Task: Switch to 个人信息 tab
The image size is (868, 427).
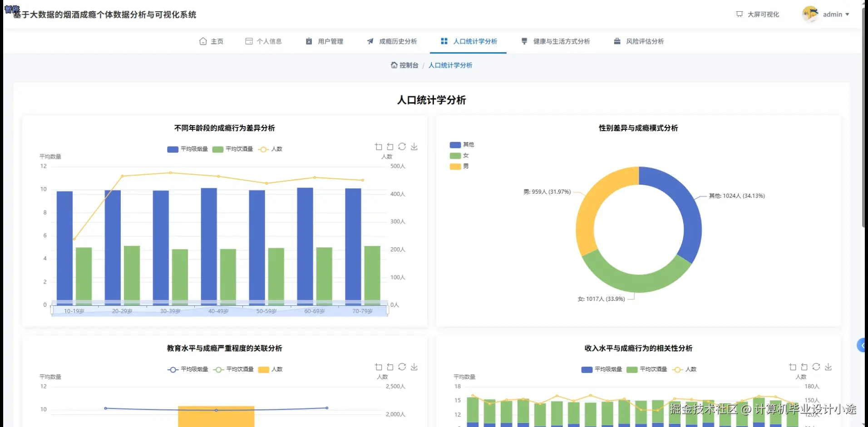Action: click(263, 41)
